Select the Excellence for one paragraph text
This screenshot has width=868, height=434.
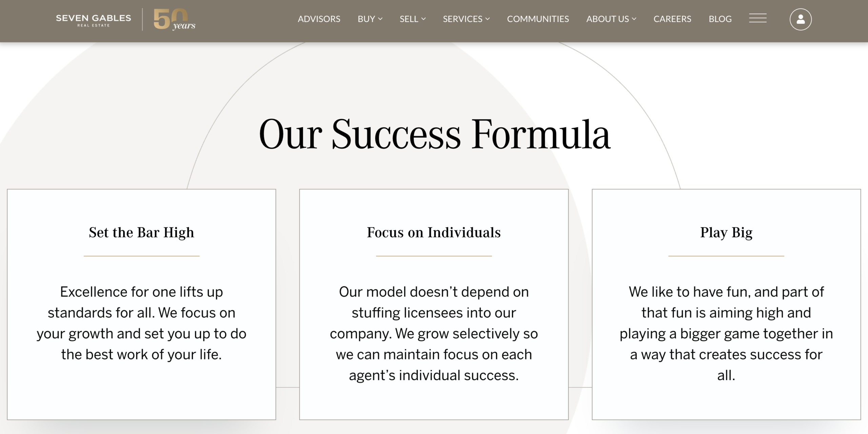click(x=141, y=323)
